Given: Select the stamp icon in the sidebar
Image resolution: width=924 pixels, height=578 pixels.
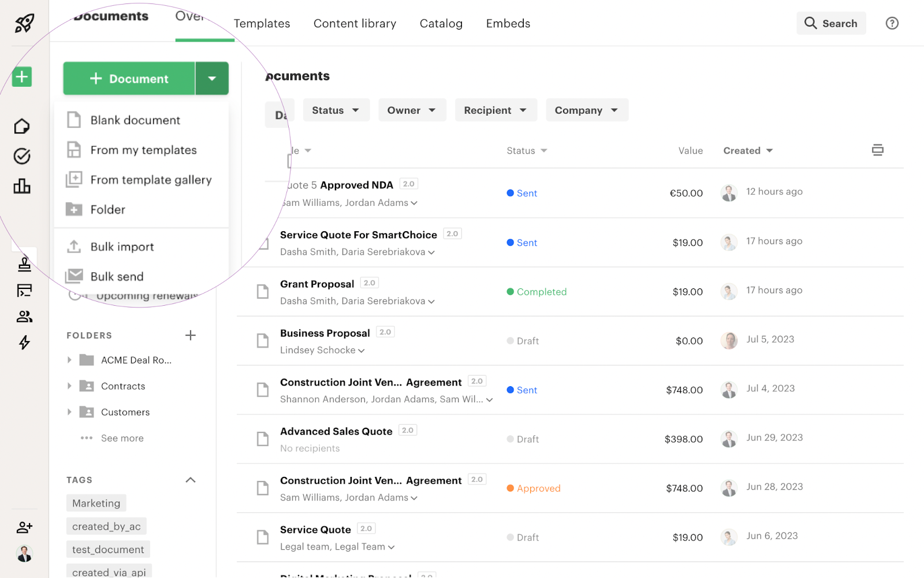Looking at the screenshot, I should 24,264.
